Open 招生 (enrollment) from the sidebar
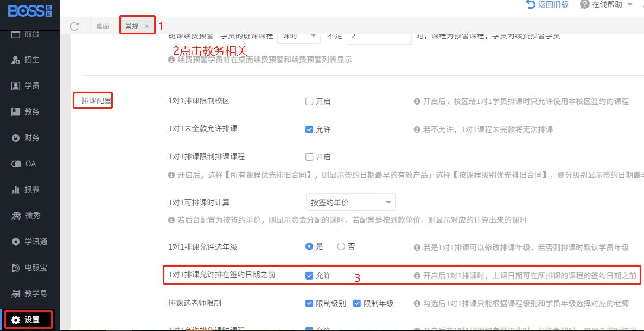The width and height of the screenshot is (644, 331). tap(25, 60)
